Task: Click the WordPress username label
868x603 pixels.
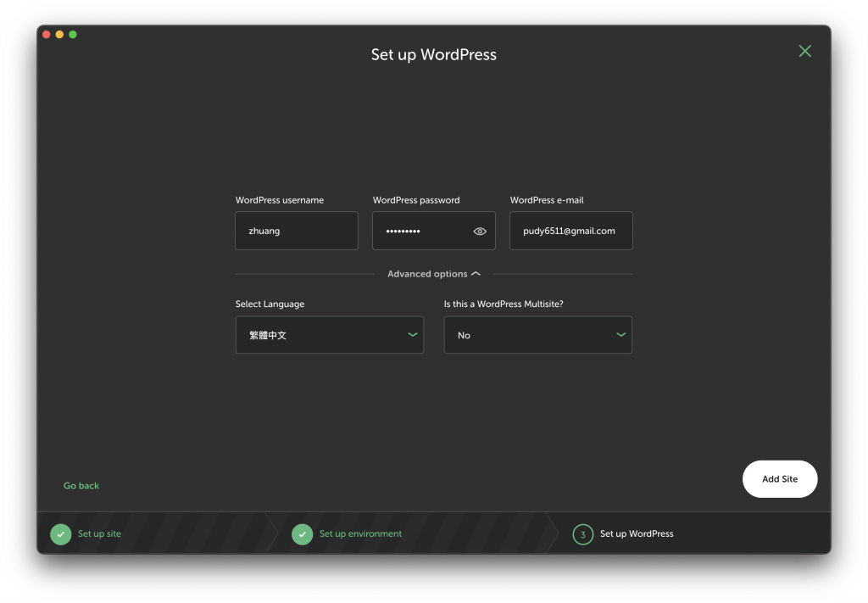Action: [280, 200]
